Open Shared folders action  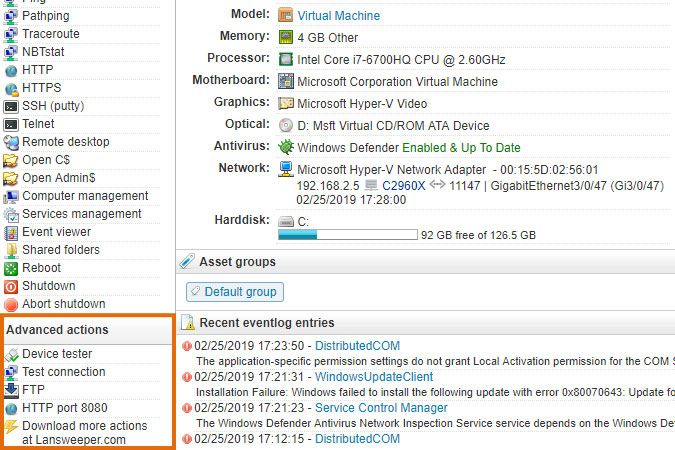tap(61, 250)
